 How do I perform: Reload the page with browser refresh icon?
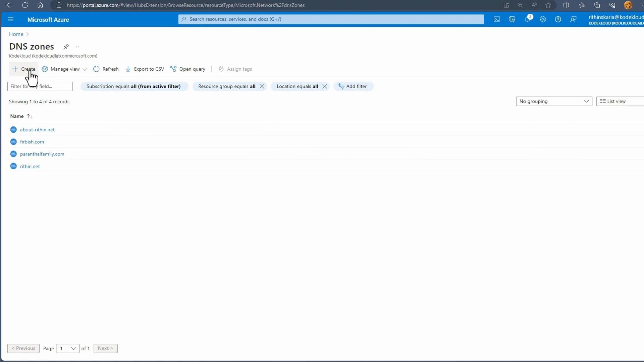click(x=25, y=5)
